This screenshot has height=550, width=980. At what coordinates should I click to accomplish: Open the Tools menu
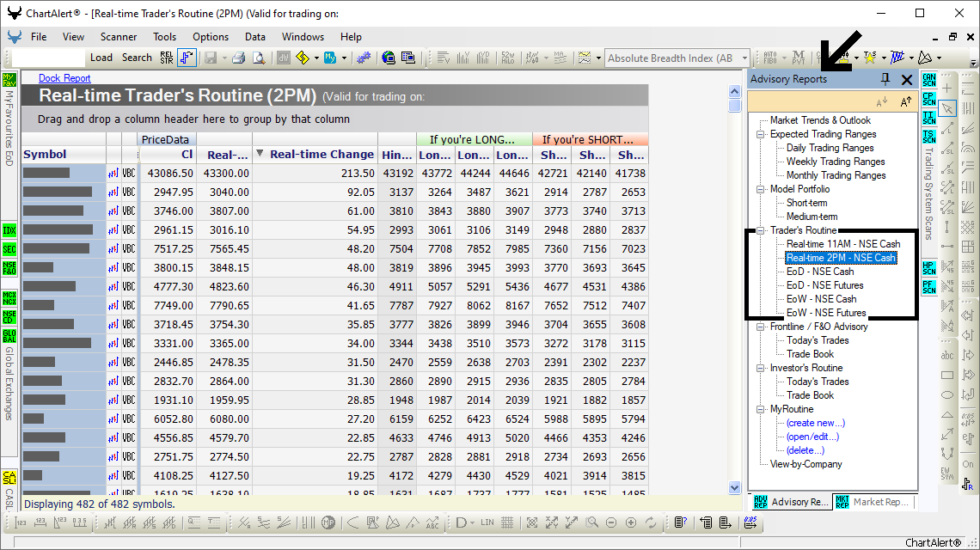(x=164, y=37)
